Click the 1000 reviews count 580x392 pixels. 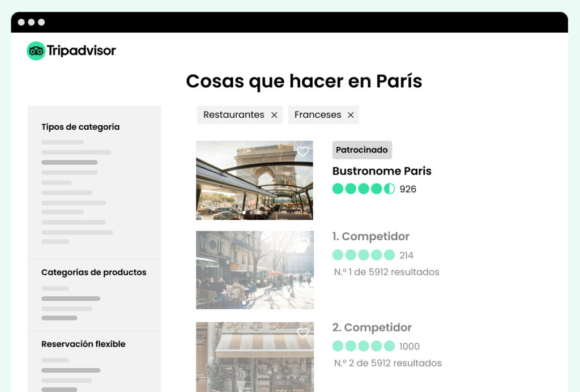pos(409,346)
